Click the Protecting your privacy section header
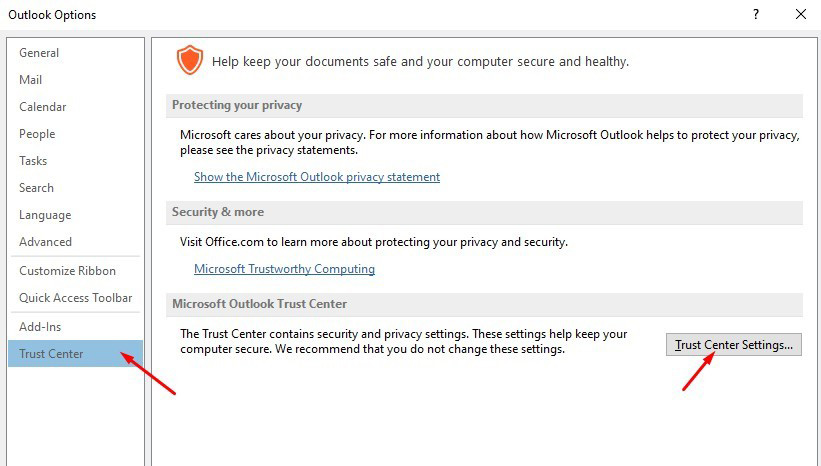 (237, 105)
